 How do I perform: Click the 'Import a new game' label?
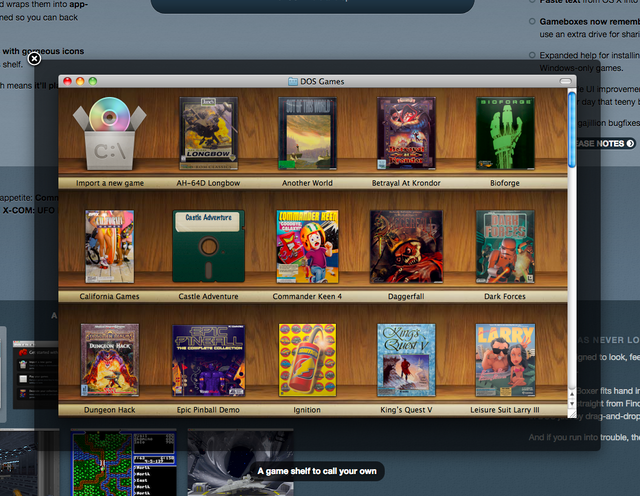point(109,183)
